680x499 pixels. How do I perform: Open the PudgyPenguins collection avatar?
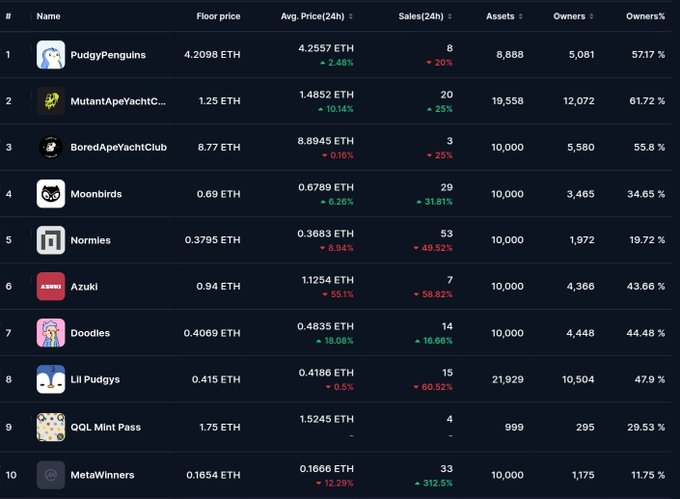coord(51,55)
